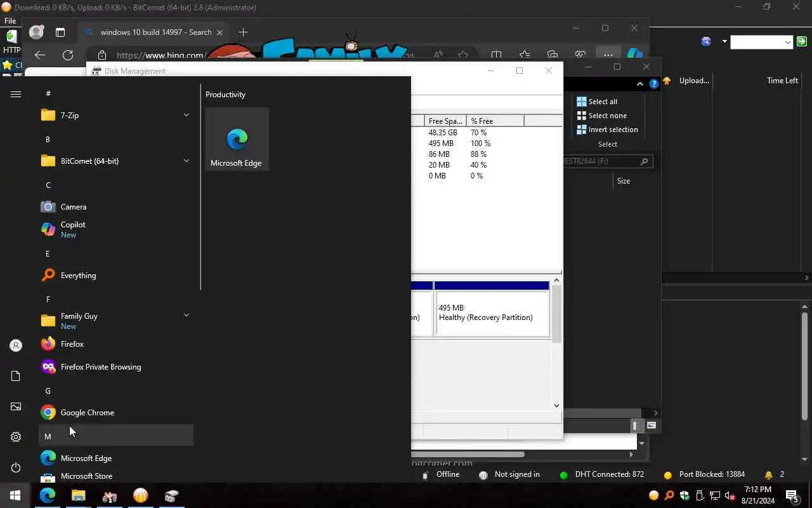Launch Everything search from the app list
The image size is (812, 508).
click(x=116, y=276)
